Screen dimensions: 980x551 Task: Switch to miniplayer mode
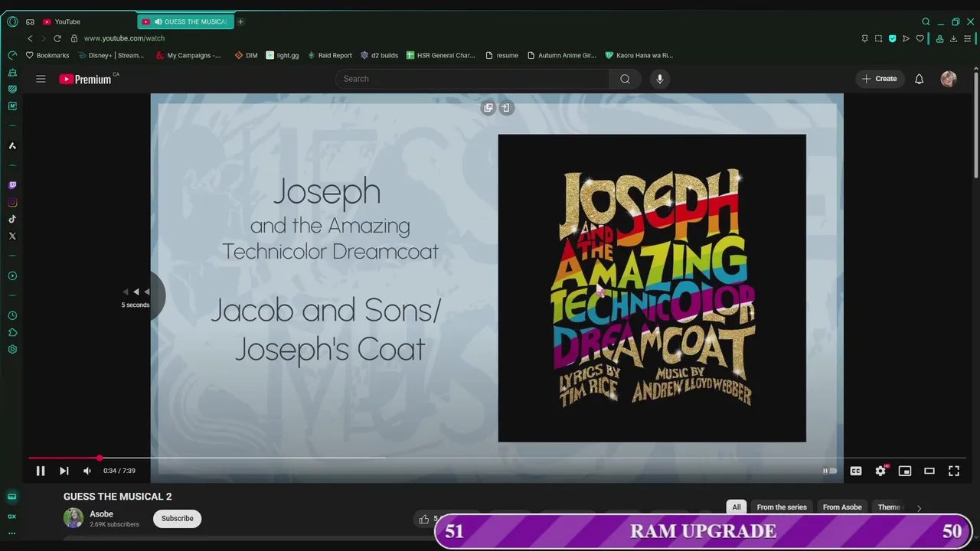pos(905,471)
